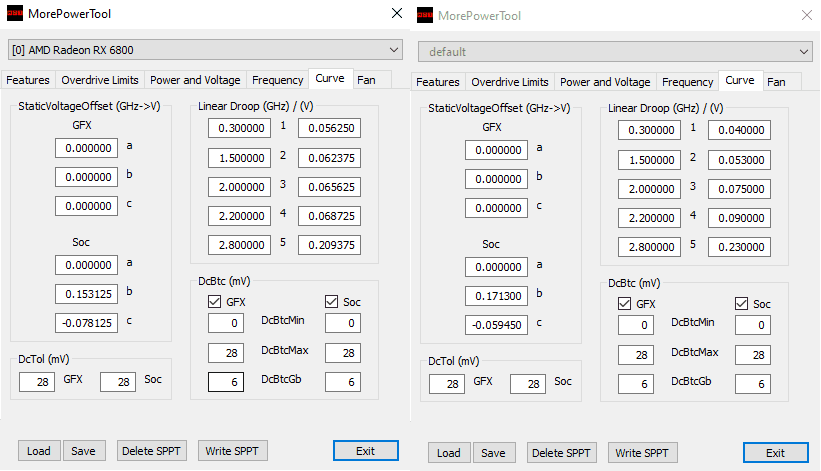
Task: Click MorePowerTool app icon in right window
Action: click(425, 15)
